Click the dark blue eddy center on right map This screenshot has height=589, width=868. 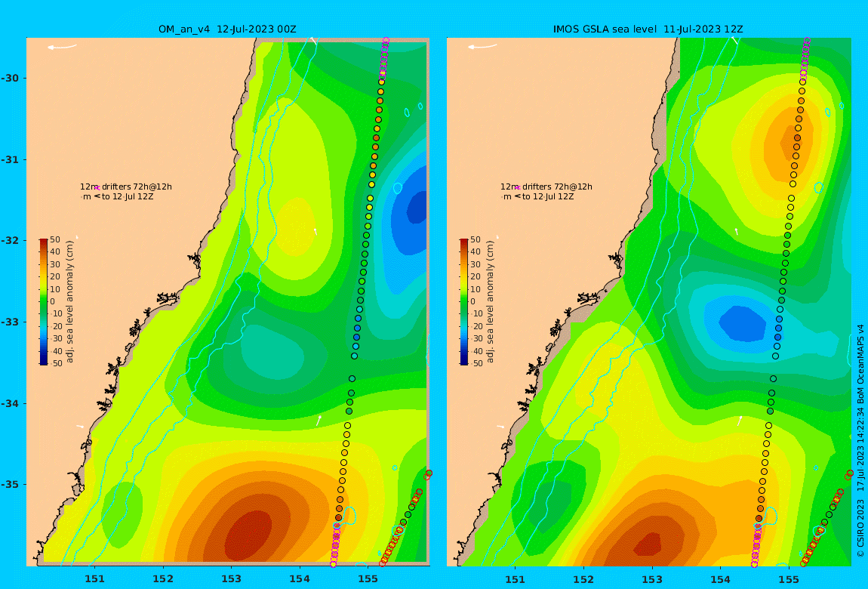pyautogui.click(x=741, y=322)
